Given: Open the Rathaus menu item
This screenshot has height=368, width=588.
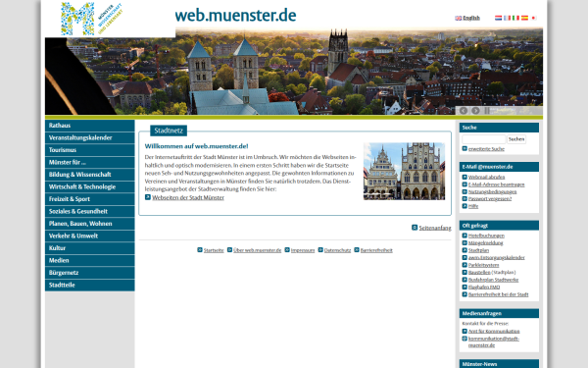Looking at the screenshot, I should pyautogui.click(x=89, y=126).
